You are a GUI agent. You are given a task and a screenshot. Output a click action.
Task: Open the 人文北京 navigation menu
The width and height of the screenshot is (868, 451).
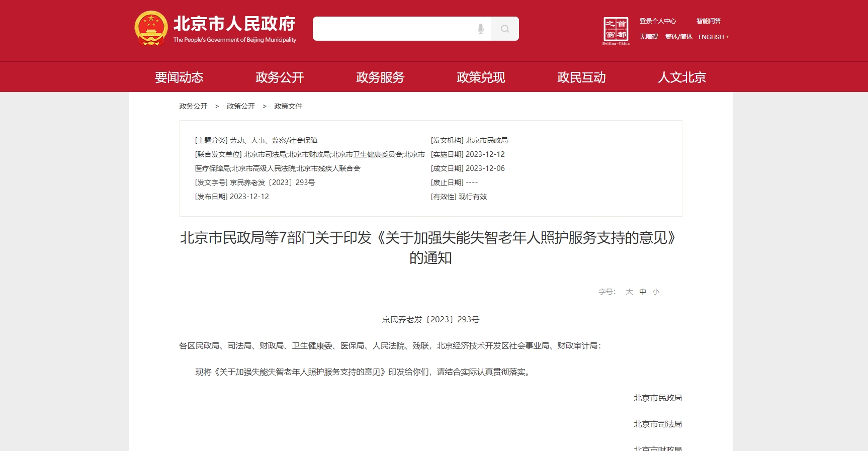[x=682, y=77]
